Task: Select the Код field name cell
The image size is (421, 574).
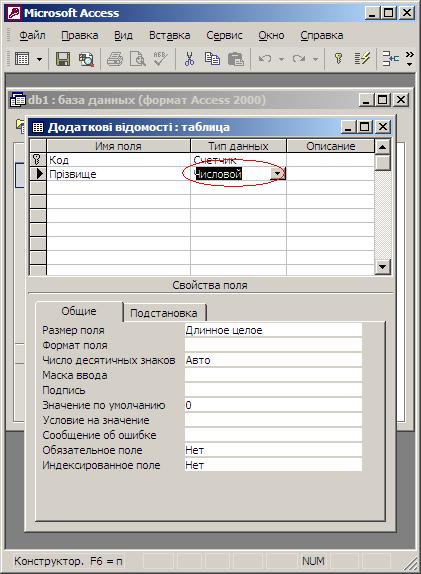Action: coord(118,160)
